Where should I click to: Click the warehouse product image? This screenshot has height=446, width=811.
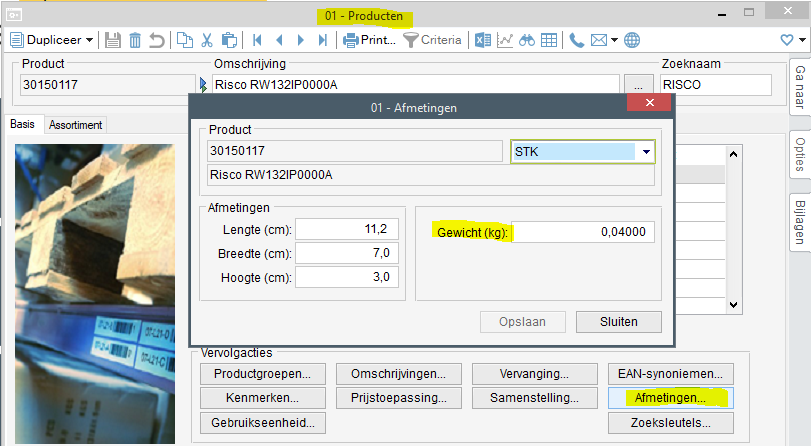click(95, 293)
